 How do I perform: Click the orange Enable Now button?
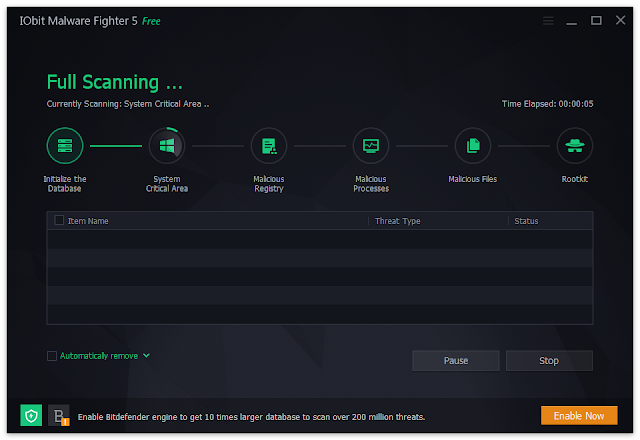(579, 416)
